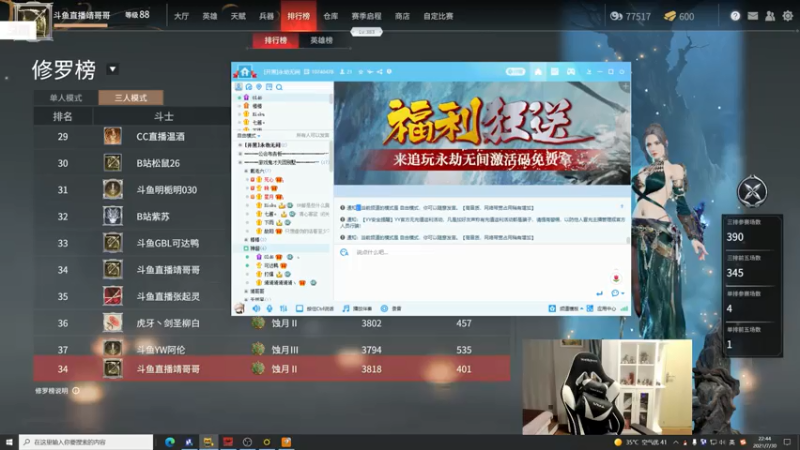The height and width of the screenshot is (450, 800).
Task: Open the 自由模式 dropdown in YY sidebar
Action: click(x=249, y=136)
